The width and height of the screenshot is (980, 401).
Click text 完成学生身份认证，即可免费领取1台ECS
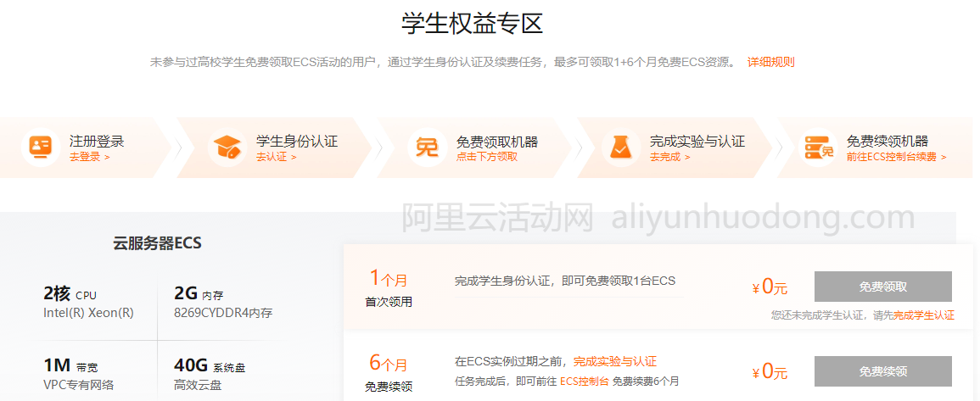[565, 281]
